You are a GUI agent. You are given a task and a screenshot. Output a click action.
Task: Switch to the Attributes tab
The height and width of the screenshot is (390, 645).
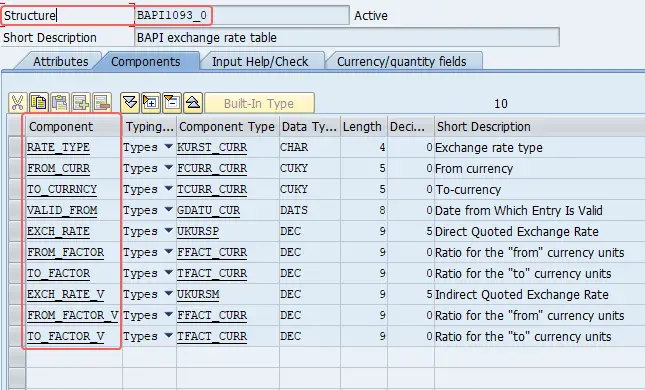coord(61,62)
